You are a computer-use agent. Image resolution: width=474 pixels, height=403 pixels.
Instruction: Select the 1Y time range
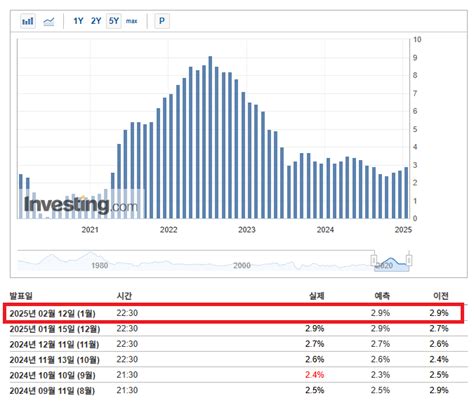pyautogui.click(x=78, y=21)
